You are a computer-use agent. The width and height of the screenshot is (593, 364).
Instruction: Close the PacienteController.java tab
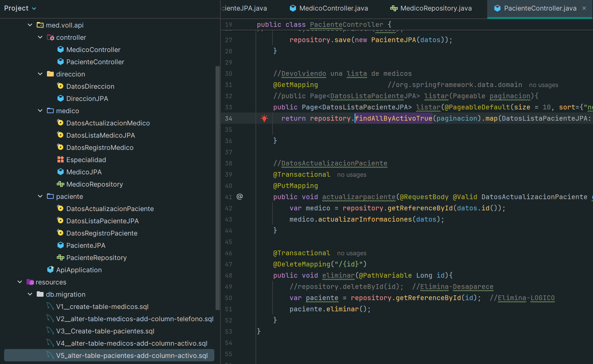584,8
